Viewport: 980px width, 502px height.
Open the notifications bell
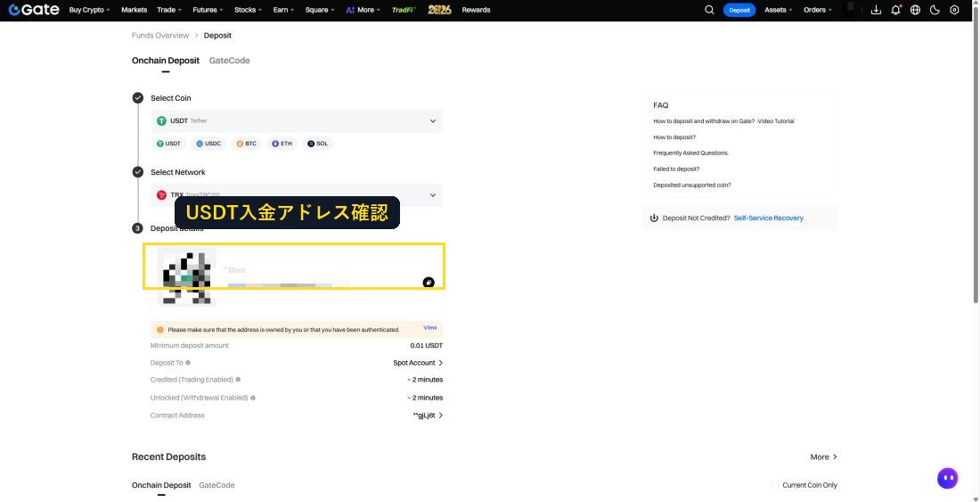895,10
